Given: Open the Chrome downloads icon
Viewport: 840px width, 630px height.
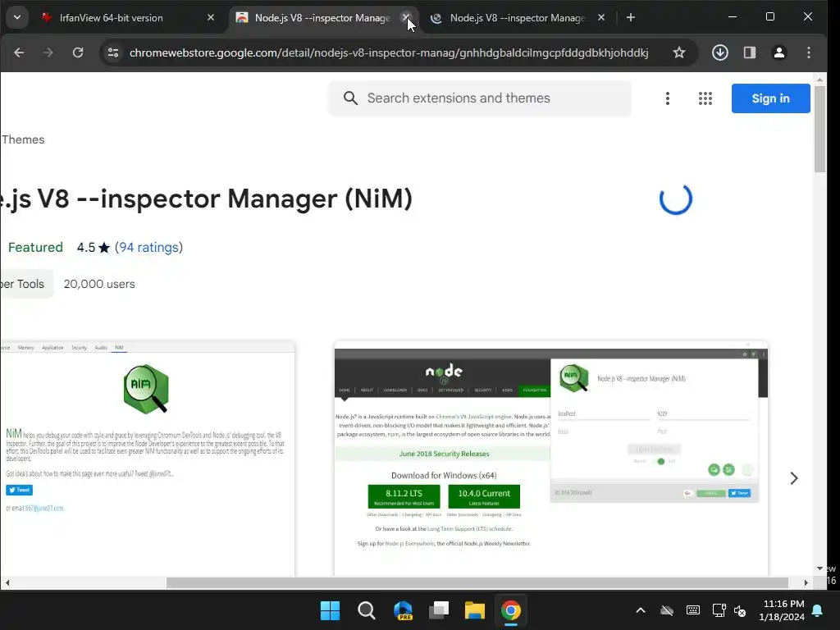Looking at the screenshot, I should tap(720, 52).
